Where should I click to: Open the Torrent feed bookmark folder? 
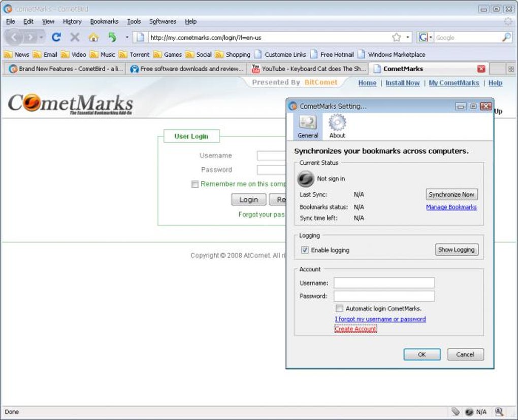134,54
